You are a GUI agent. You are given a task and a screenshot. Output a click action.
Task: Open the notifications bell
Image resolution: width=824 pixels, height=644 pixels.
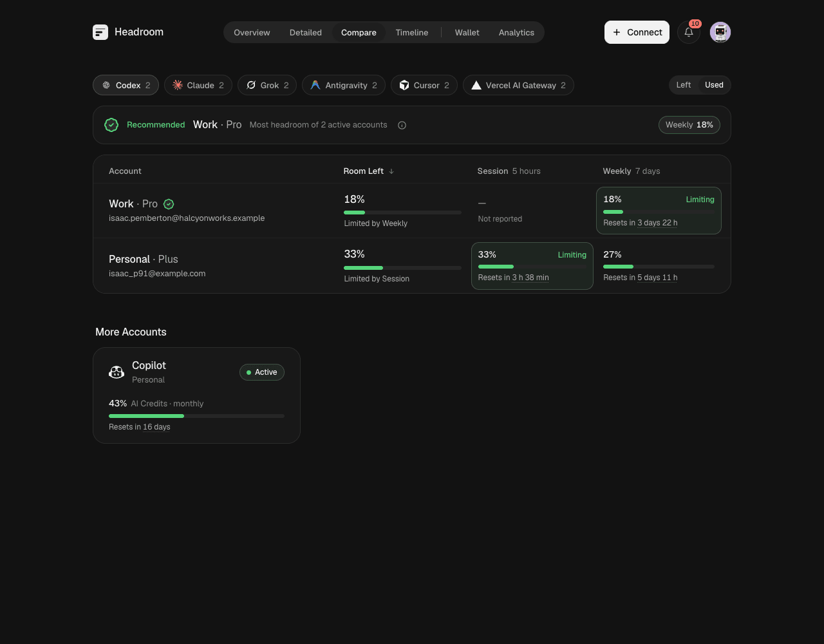[x=689, y=32]
